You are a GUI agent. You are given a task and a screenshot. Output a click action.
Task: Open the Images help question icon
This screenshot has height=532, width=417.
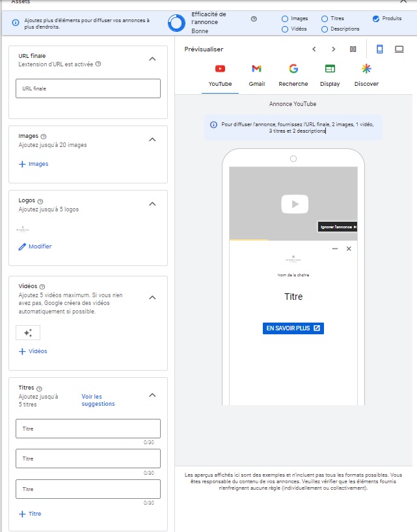44,137
